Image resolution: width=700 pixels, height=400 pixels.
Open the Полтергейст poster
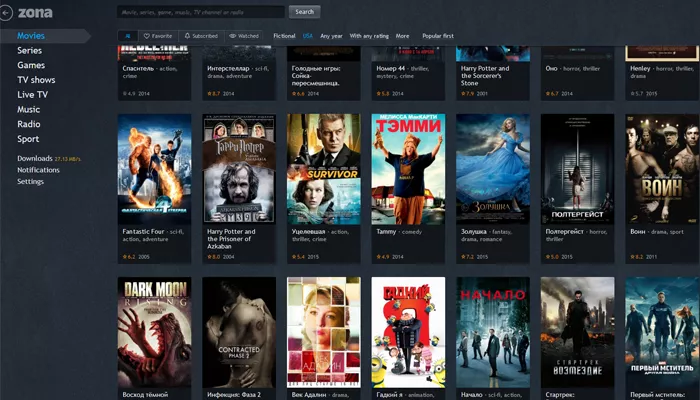pos(577,169)
